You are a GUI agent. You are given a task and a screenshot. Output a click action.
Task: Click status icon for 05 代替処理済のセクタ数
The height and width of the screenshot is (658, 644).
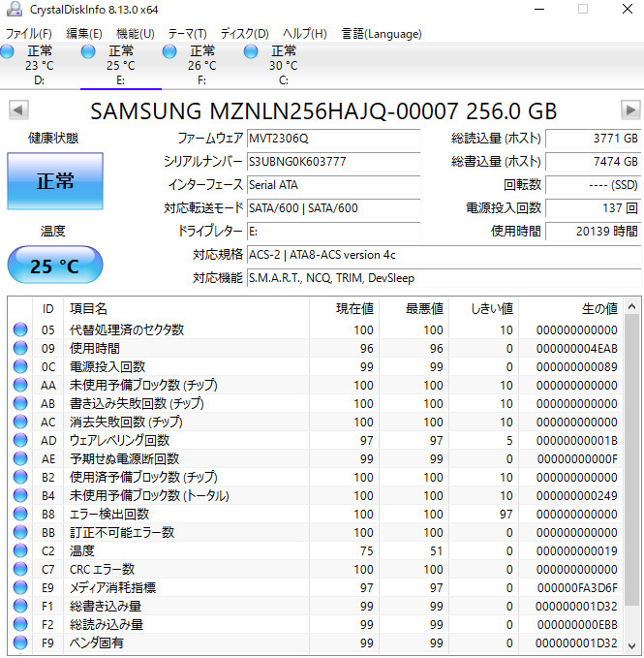click(20, 329)
